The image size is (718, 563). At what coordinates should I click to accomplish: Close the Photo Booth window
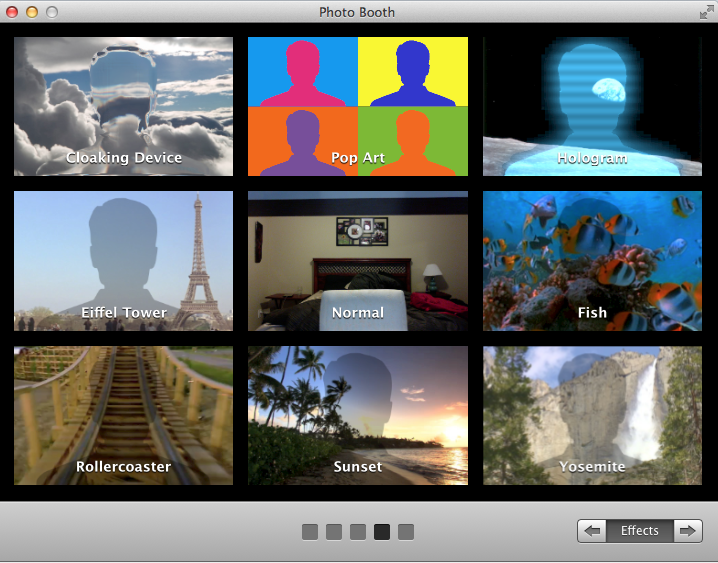pyautogui.click(x=12, y=12)
